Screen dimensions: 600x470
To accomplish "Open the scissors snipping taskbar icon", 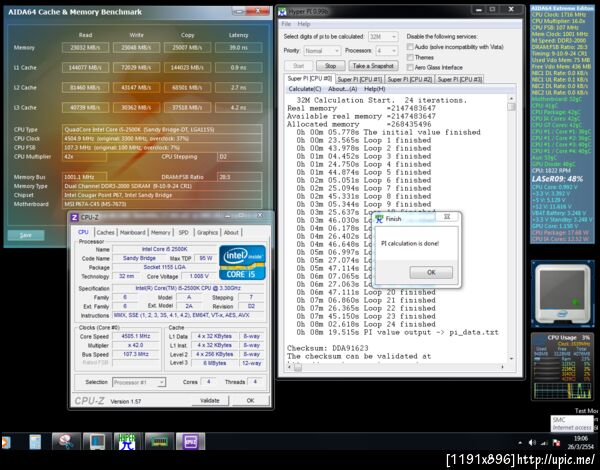I will point(66,442).
